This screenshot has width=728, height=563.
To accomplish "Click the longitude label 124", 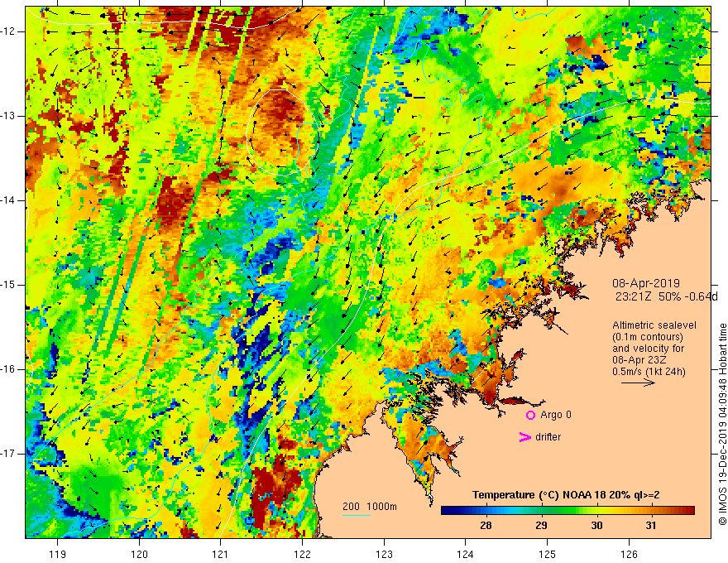I will (466, 554).
